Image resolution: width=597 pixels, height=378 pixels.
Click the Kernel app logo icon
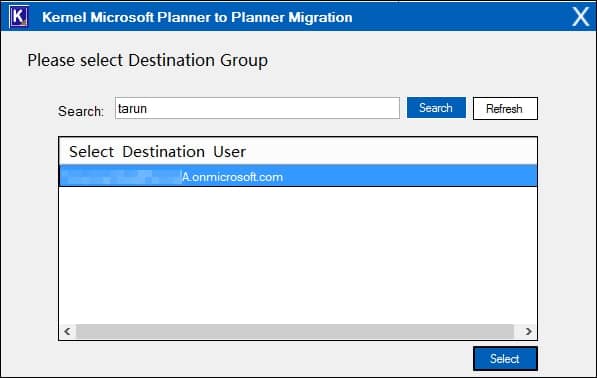(19, 16)
